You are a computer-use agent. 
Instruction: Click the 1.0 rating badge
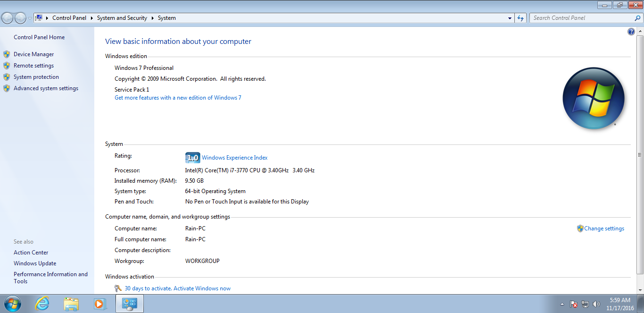193,158
